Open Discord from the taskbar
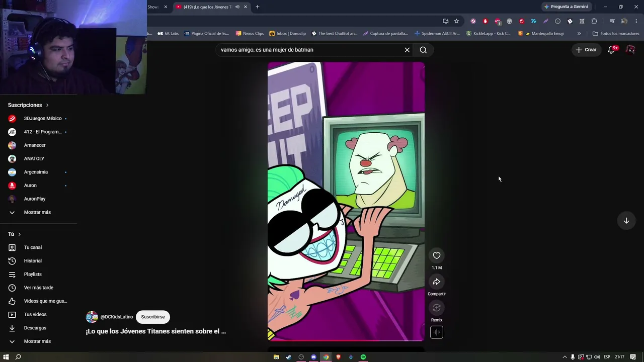The image size is (644, 362). click(x=313, y=357)
